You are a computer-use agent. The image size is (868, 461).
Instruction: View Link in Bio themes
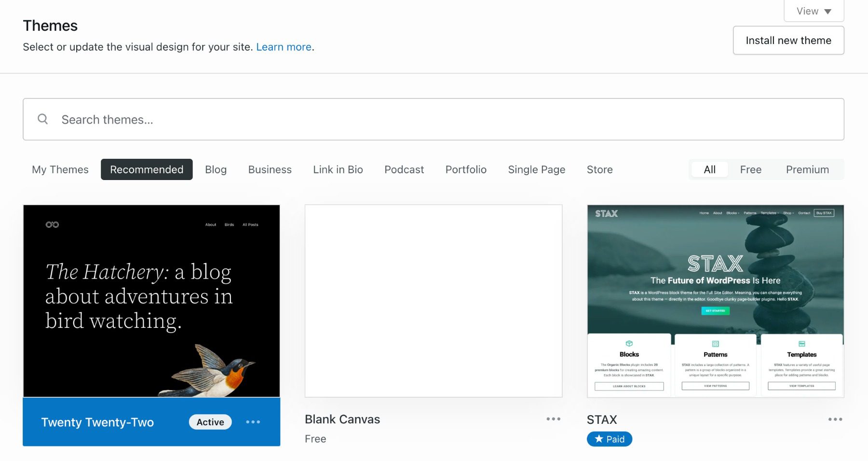pyautogui.click(x=338, y=169)
